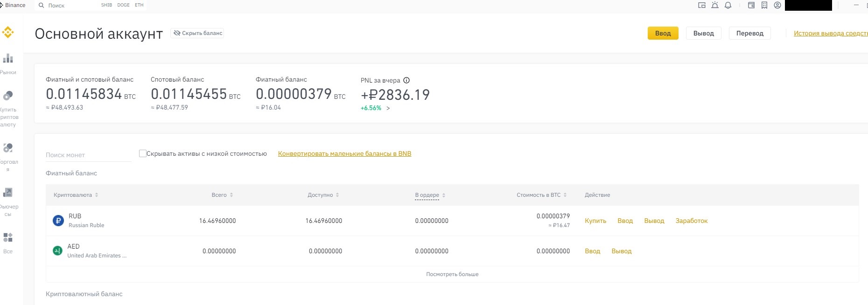Click the yellow Ввод deposit button
Screen dimensions: 868x305
pyautogui.click(x=663, y=33)
